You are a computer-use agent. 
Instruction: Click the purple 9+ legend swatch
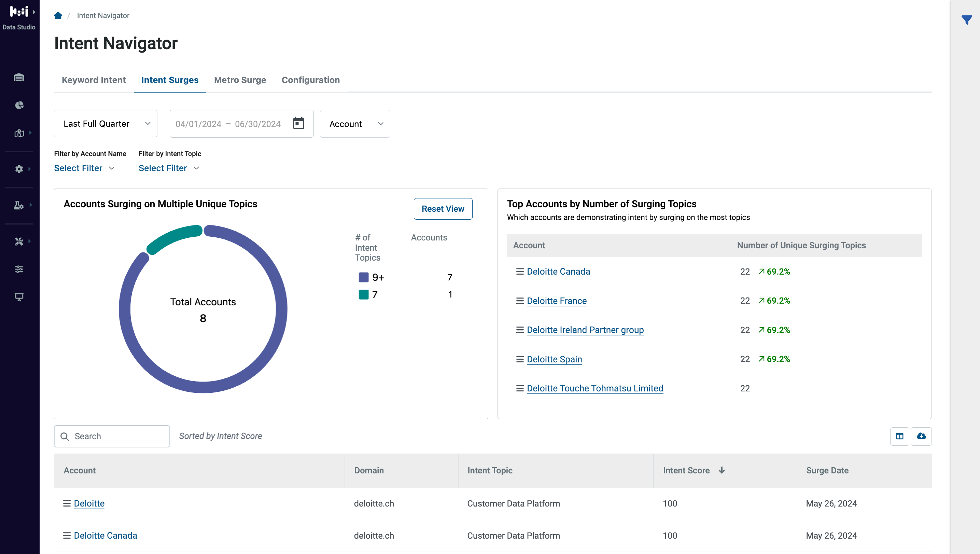(x=363, y=277)
